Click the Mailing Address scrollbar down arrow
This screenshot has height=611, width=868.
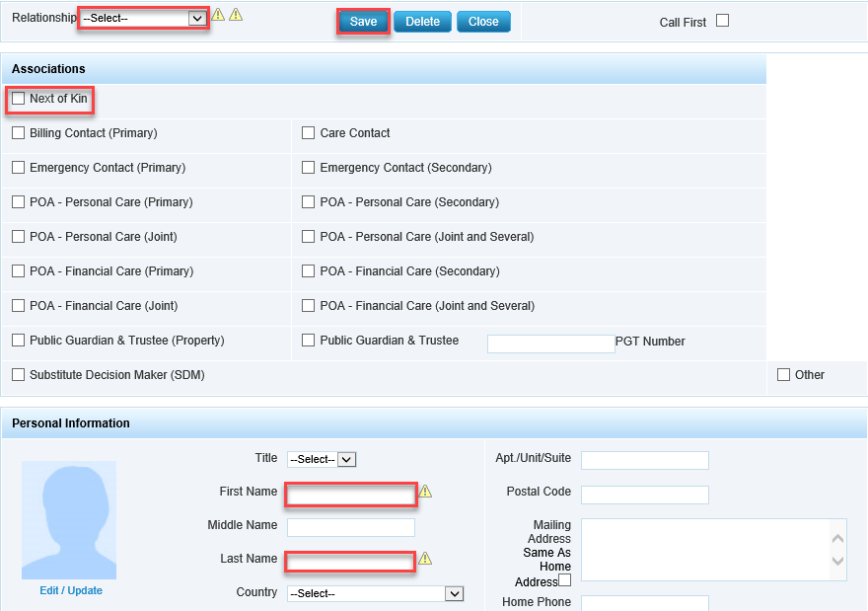837,562
